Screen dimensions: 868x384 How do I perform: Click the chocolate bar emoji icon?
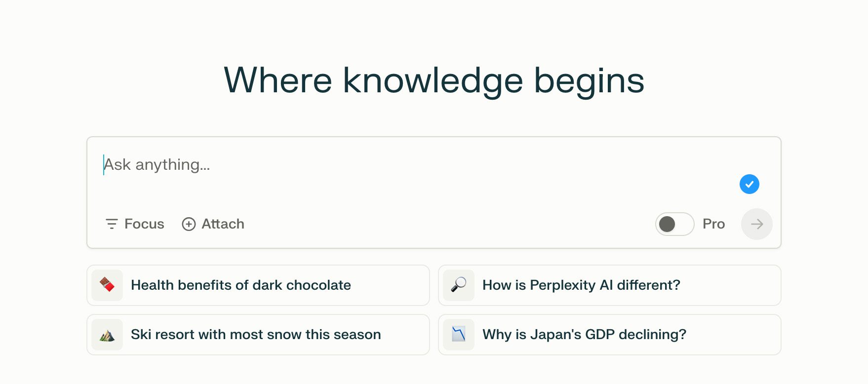pyautogui.click(x=107, y=285)
